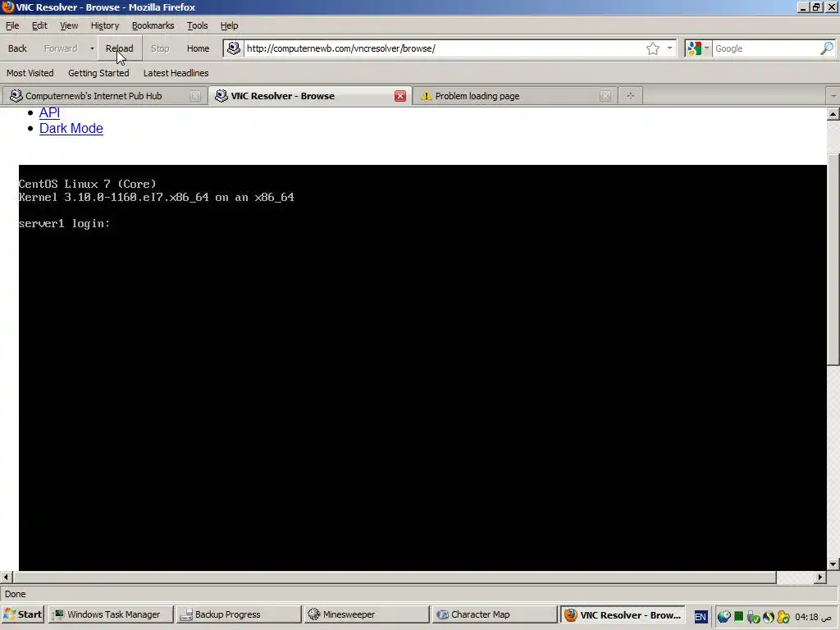
Task: Open the View menu
Action: point(69,25)
